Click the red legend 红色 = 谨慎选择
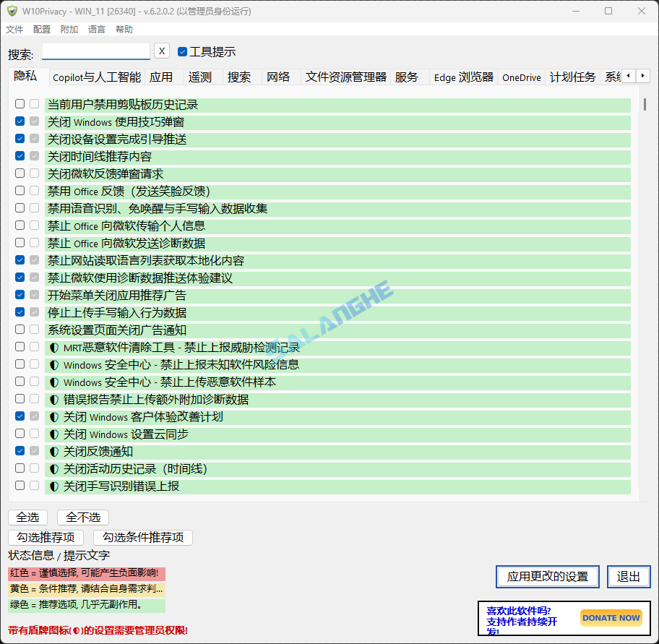This screenshot has width=659, height=644. pos(87,573)
